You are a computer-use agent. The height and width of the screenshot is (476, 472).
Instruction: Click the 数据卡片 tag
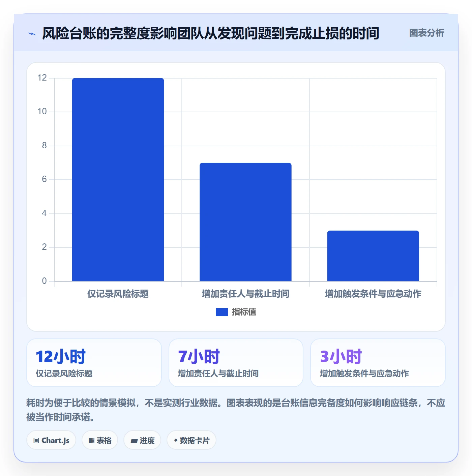[x=191, y=440]
